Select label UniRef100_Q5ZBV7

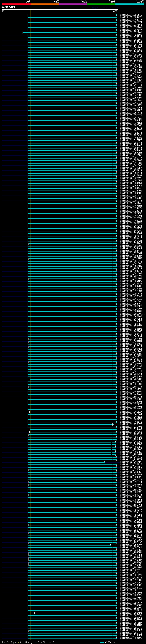(131, 545)
